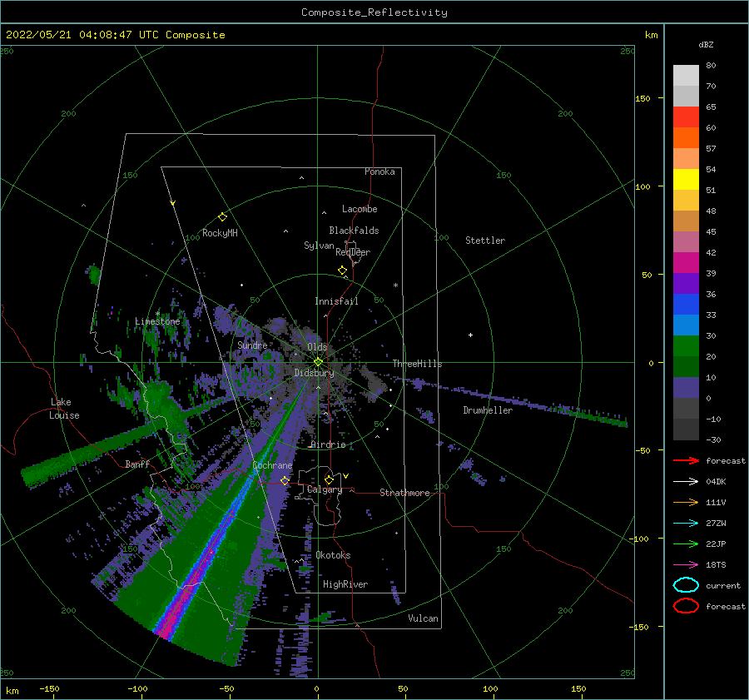Click the Sundre city label
This screenshot has width=749, height=700.
click(252, 345)
